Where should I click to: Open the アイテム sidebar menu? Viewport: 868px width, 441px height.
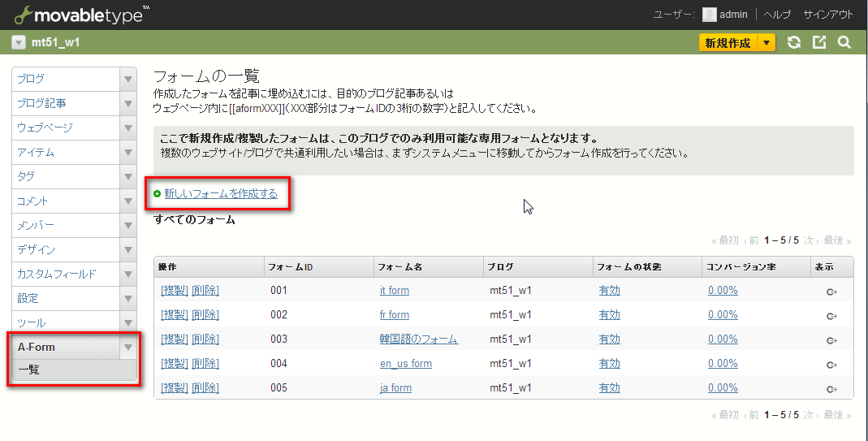(66, 153)
